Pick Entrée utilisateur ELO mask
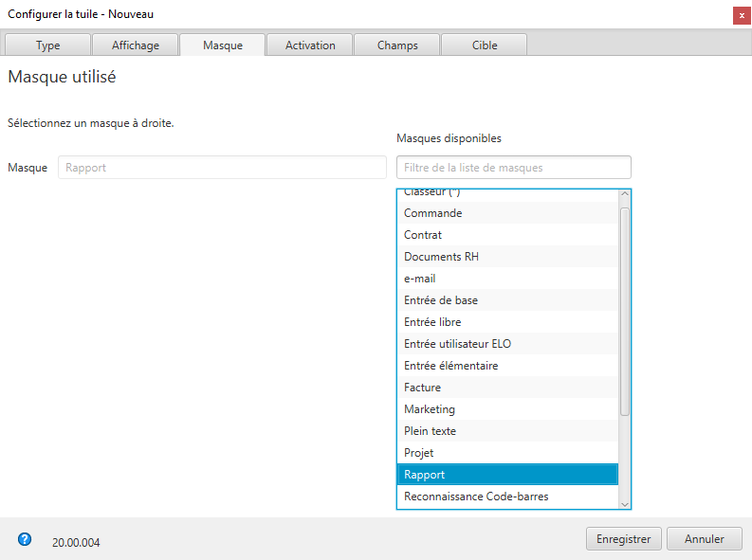The image size is (752, 560). pyautogui.click(x=508, y=343)
